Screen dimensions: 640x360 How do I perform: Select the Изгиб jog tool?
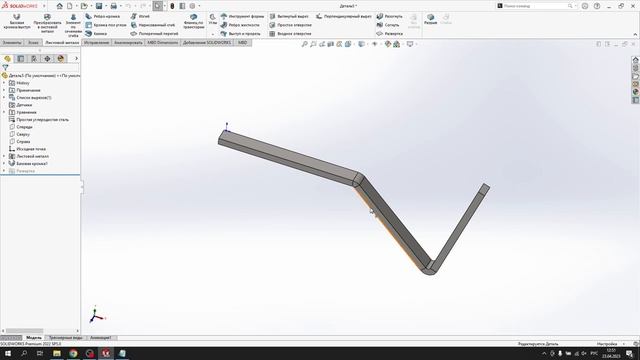point(140,16)
